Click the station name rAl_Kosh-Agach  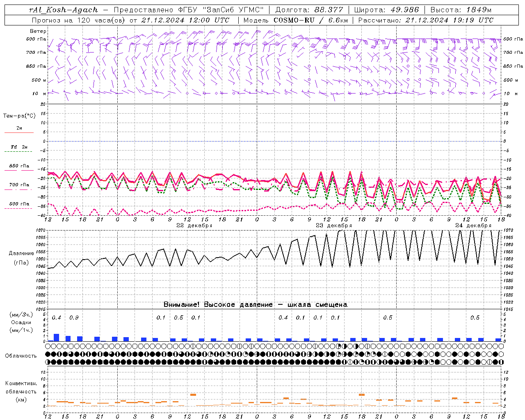[64, 10]
